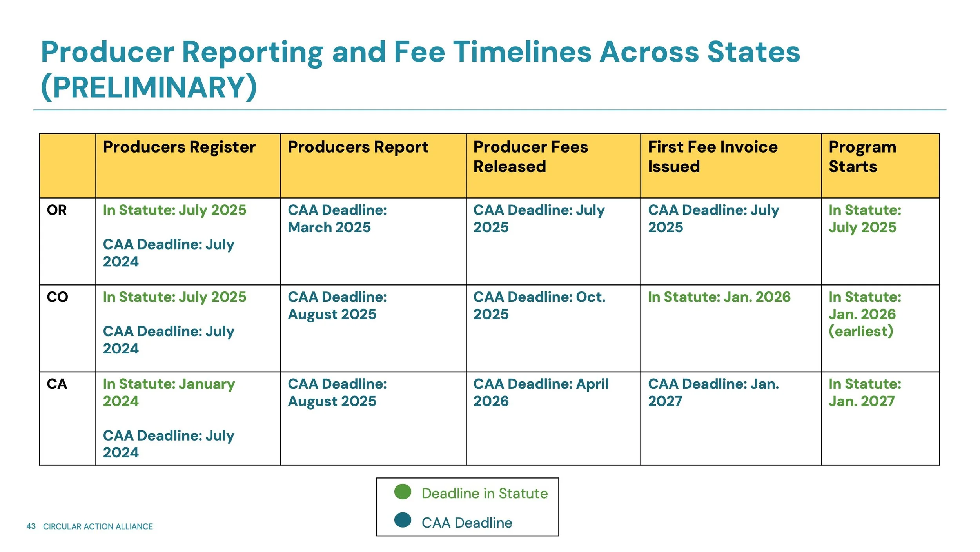Click the CA state row label

coord(57,384)
